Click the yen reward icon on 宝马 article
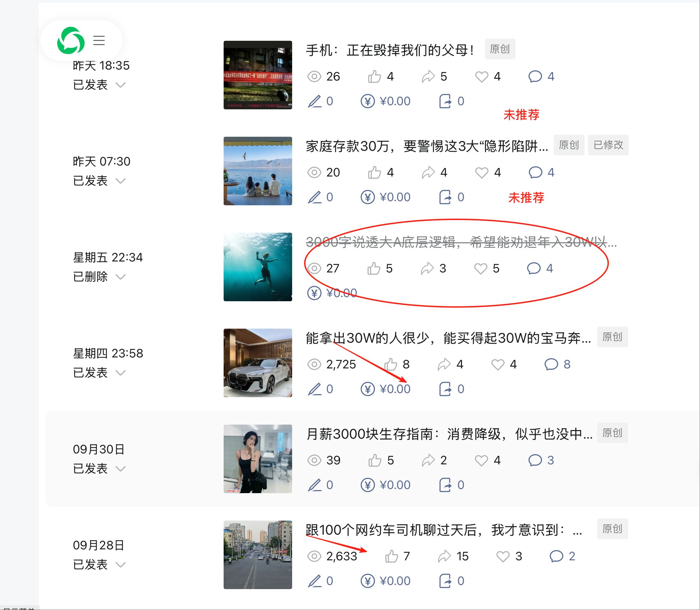700x610 pixels. (x=367, y=389)
